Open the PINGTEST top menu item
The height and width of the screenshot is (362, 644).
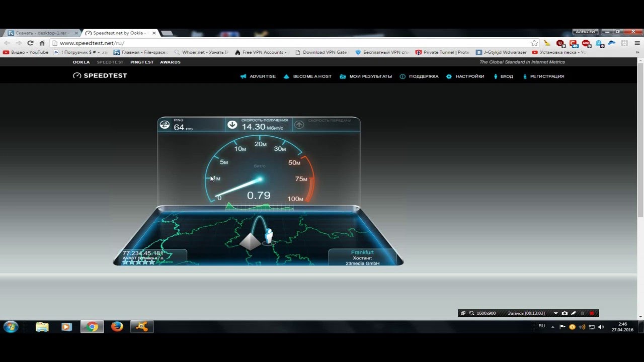point(142,62)
